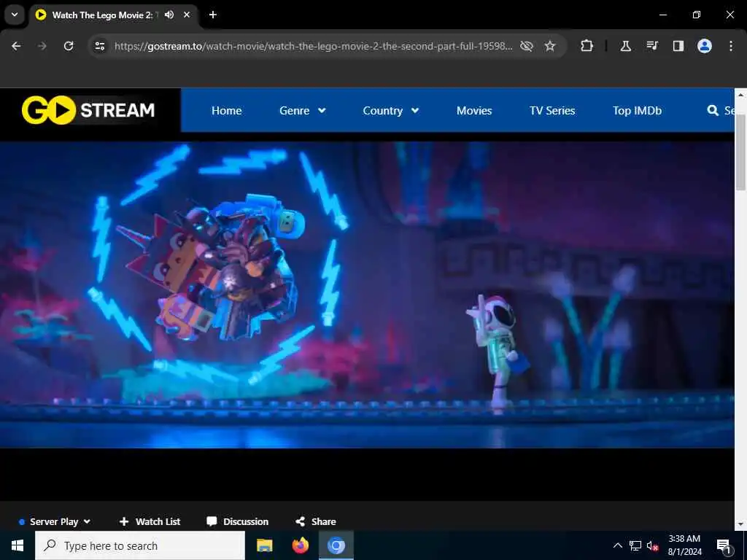Click the Chrome taskbar icon

click(336, 545)
